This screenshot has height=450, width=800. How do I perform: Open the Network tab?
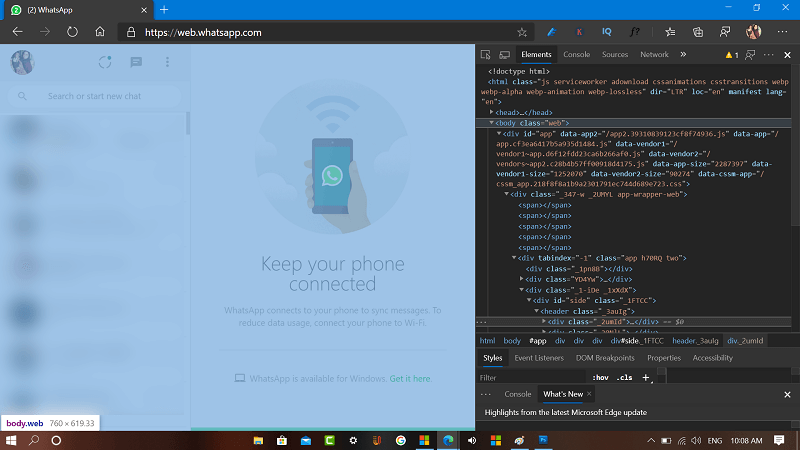coord(654,55)
